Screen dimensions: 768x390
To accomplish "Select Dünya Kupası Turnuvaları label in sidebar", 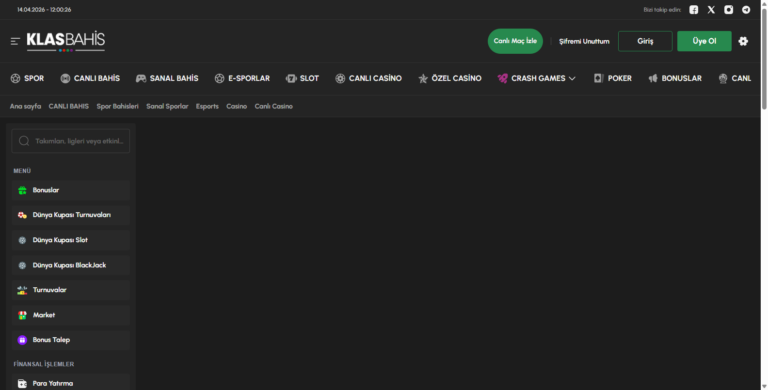I will point(72,215).
